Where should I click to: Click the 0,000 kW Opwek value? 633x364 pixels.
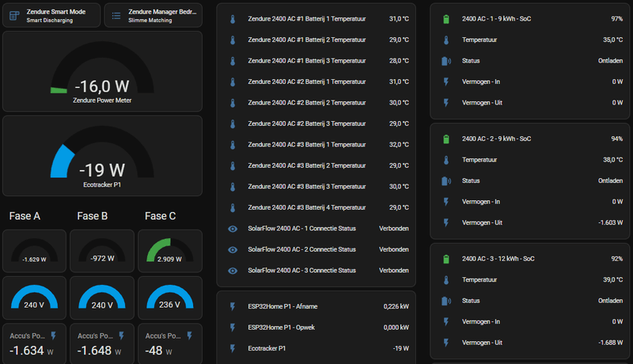(x=396, y=328)
